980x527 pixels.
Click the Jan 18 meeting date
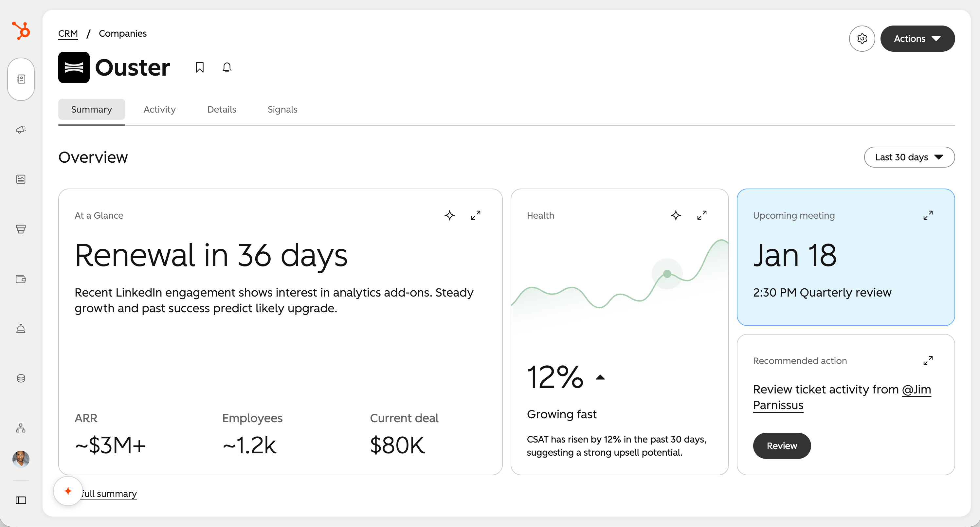click(x=795, y=255)
